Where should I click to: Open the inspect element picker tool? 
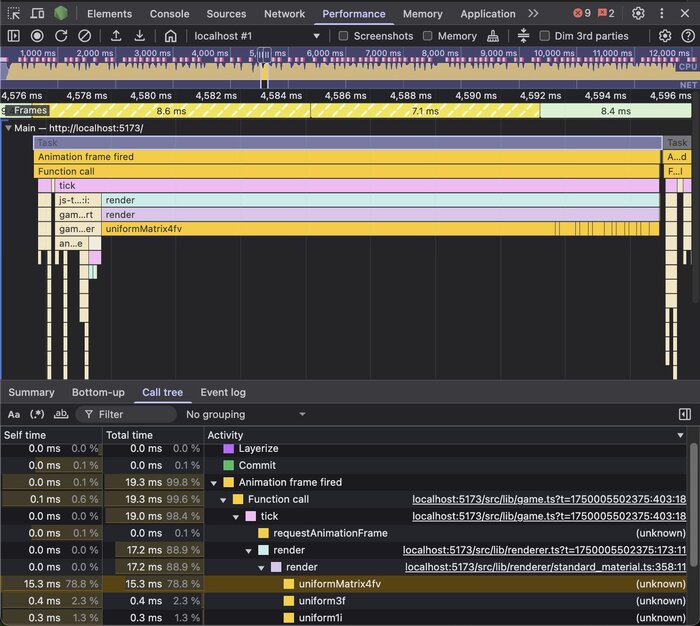14,14
